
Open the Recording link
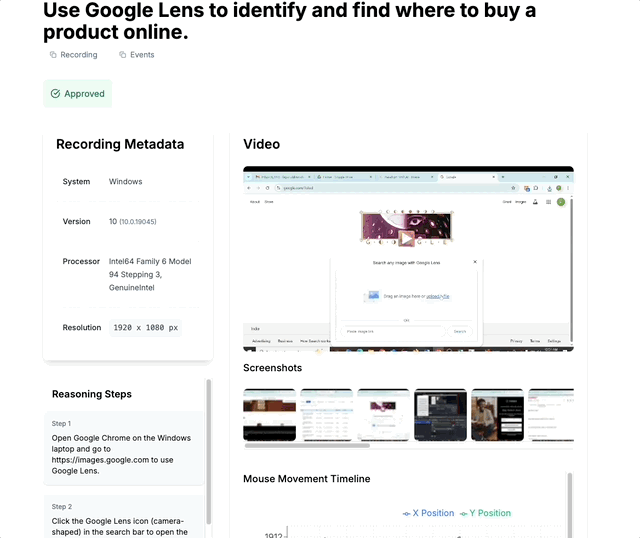pos(79,55)
